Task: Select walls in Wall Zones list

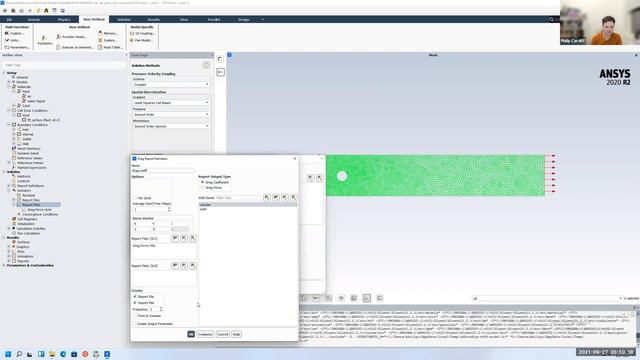Action: coord(247,209)
